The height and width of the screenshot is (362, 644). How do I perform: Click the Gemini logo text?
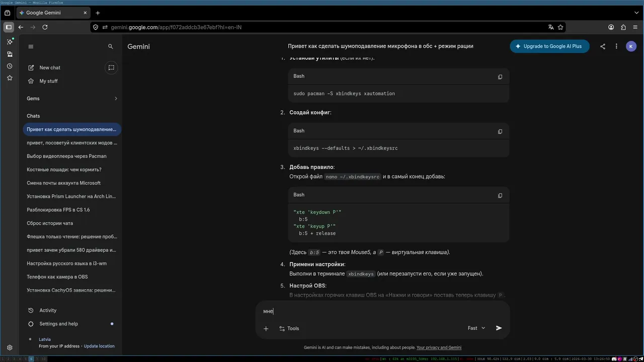(x=138, y=46)
